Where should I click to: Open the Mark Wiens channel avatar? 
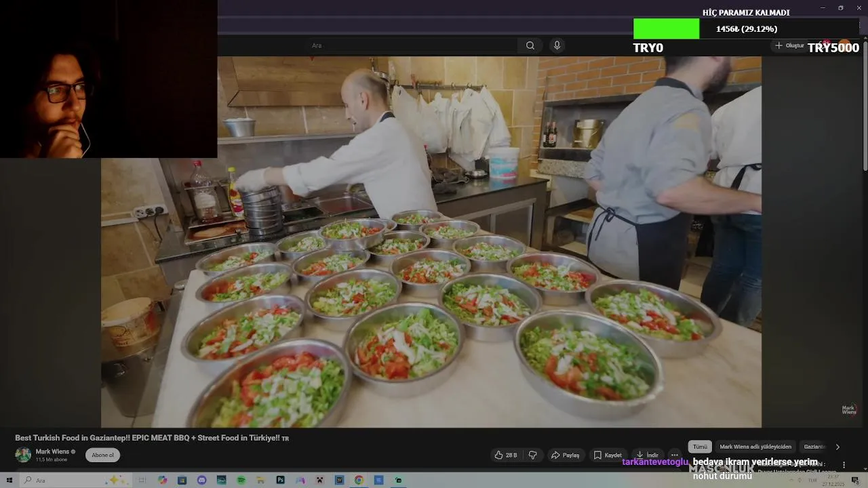[23, 455]
